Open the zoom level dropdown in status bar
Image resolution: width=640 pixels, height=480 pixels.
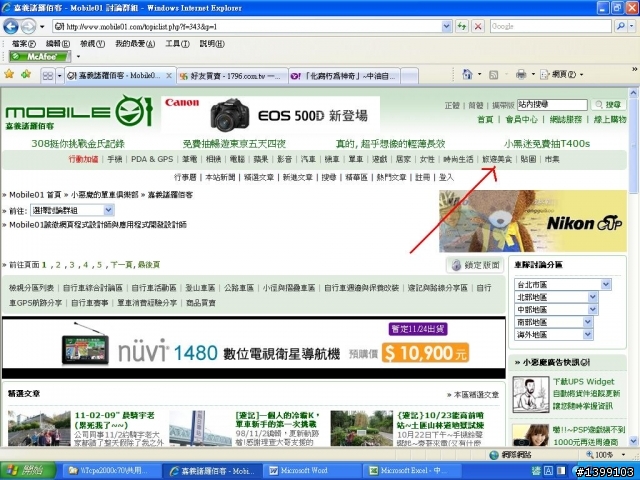[623, 454]
